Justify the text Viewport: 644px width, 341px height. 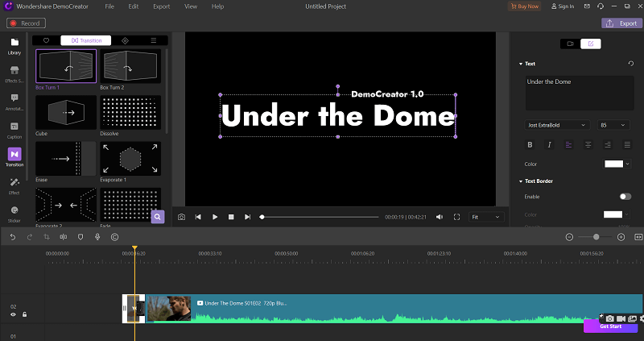click(x=627, y=145)
